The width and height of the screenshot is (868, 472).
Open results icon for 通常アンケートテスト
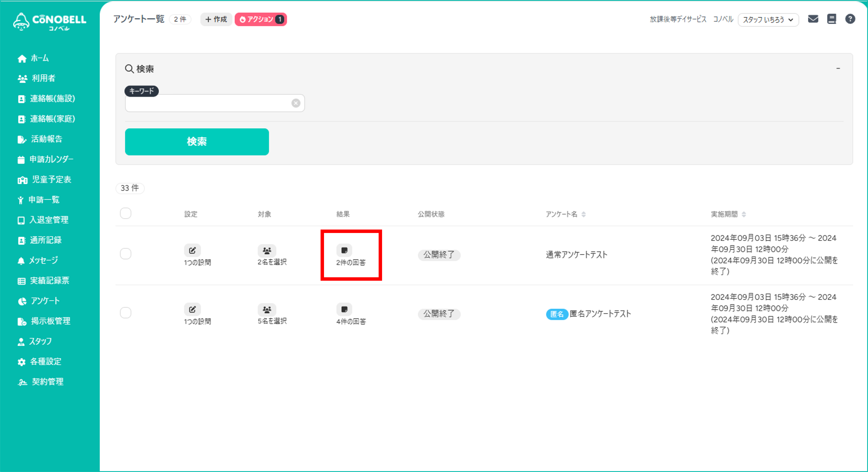tap(344, 250)
